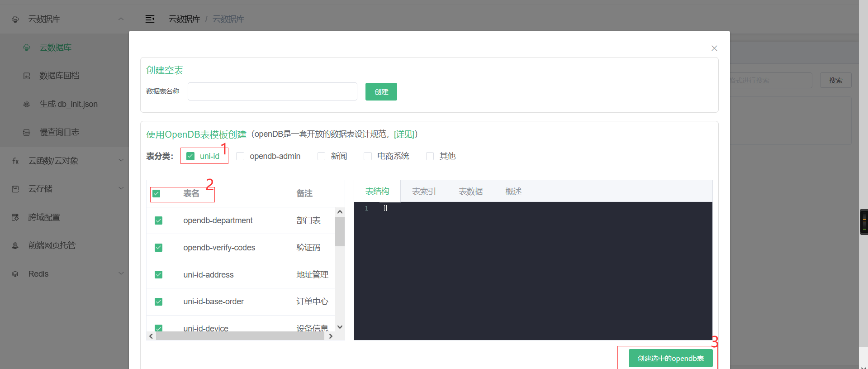
Task: Click the green 创建 button
Action: [381, 91]
